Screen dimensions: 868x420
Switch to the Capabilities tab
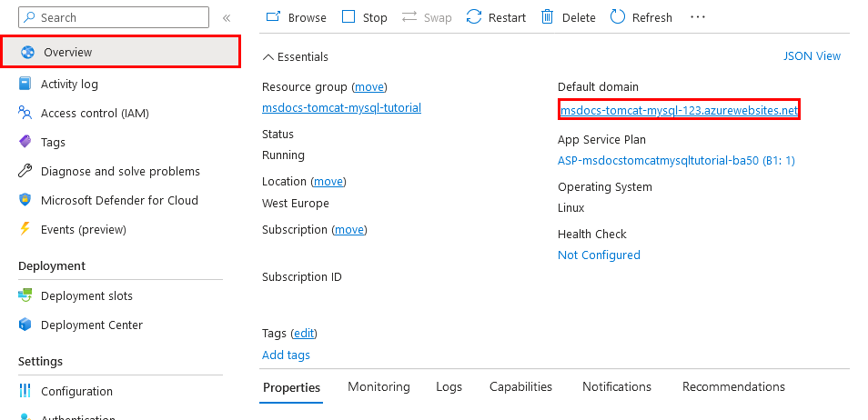(x=520, y=386)
